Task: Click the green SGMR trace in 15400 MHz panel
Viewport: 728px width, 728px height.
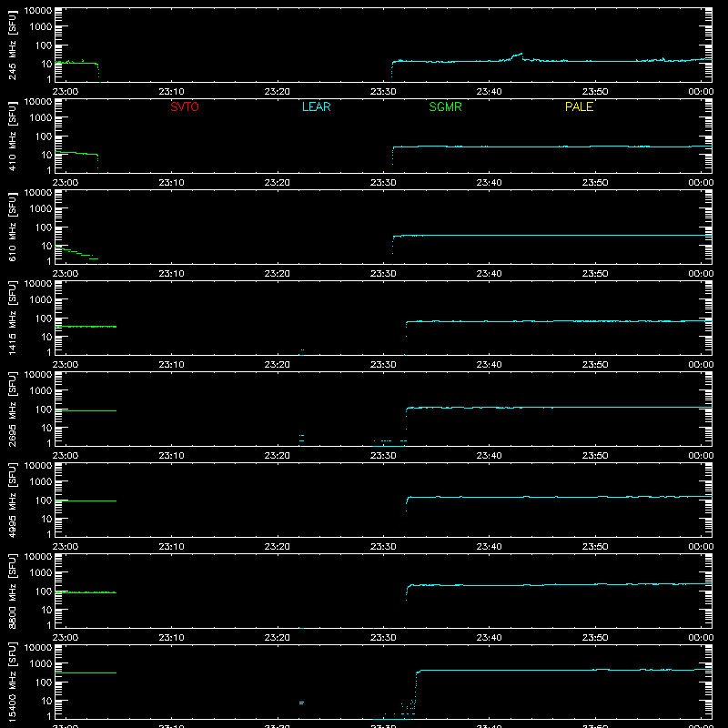Action: tap(86, 672)
